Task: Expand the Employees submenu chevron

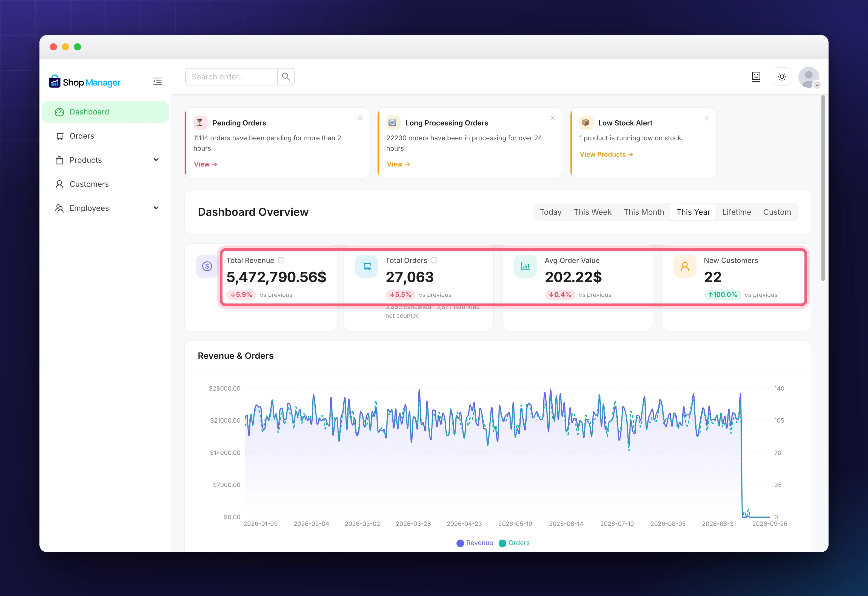Action: pos(156,208)
